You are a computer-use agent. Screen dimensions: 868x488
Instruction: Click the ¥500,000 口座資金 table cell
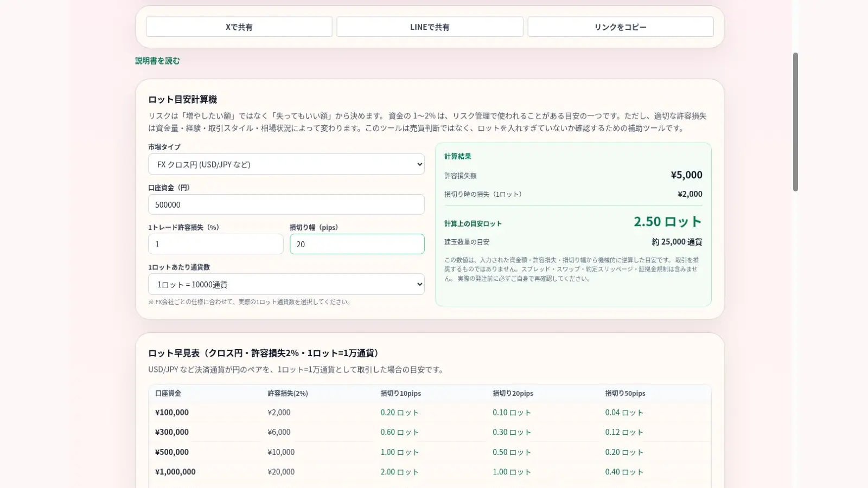[172, 452]
